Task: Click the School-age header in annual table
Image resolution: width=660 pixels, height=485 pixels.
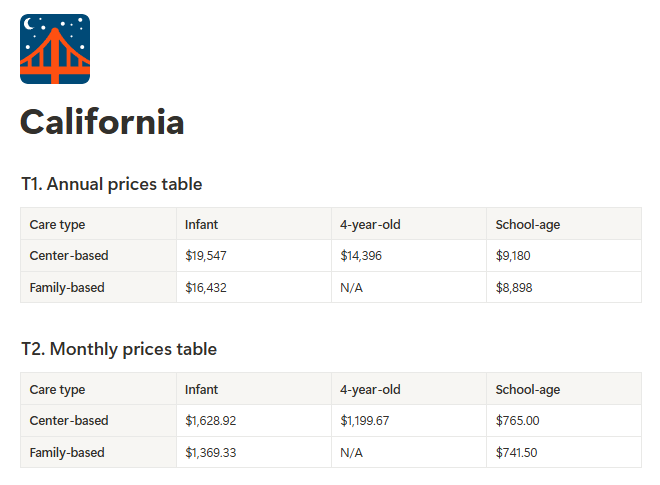Action: click(564, 224)
